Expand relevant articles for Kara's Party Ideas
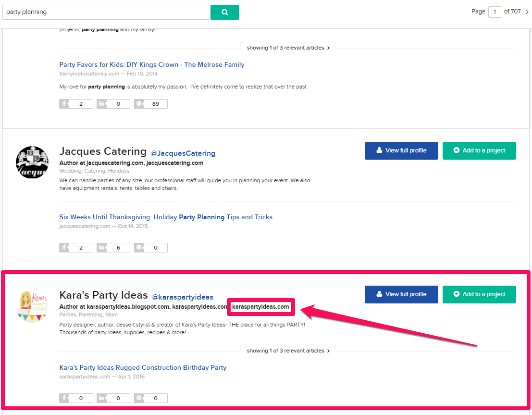Viewport: 532px width, 415px height. (287, 350)
